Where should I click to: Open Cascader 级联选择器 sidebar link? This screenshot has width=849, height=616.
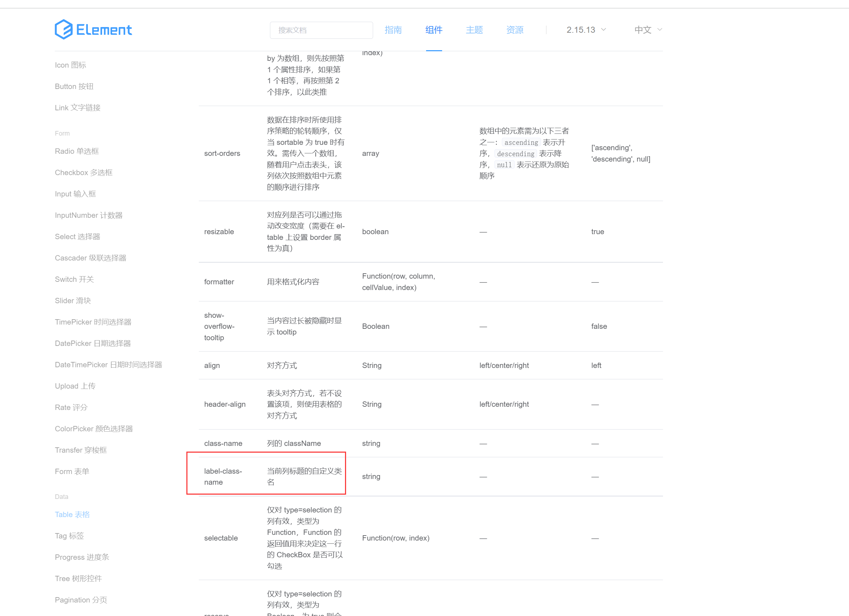tap(90, 258)
